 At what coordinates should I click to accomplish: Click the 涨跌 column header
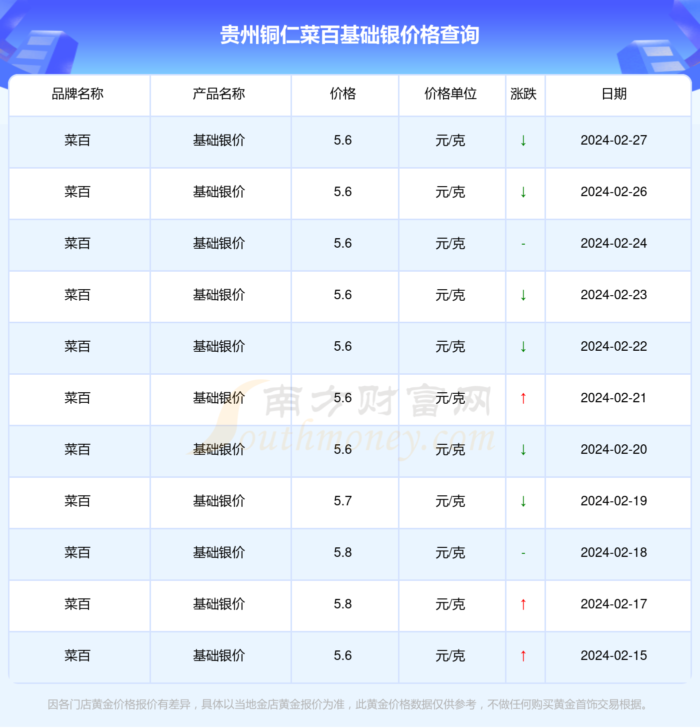[523, 94]
